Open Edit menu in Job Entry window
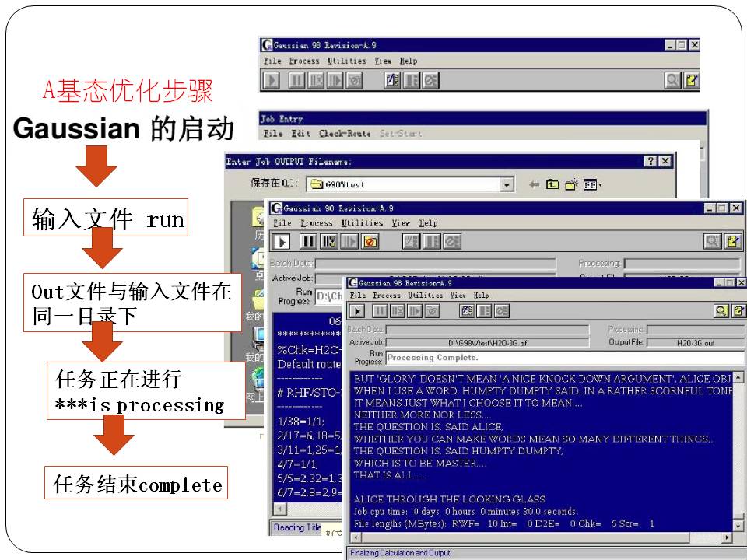This screenshot has height=560, width=747. tap(300, 134)
